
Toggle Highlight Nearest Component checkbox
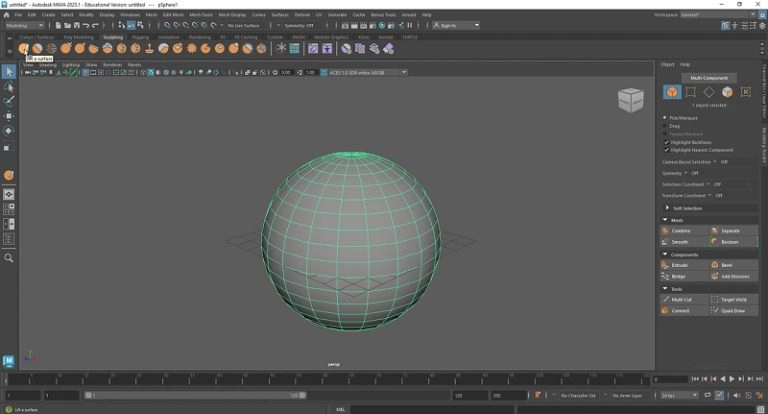(666, 150)
